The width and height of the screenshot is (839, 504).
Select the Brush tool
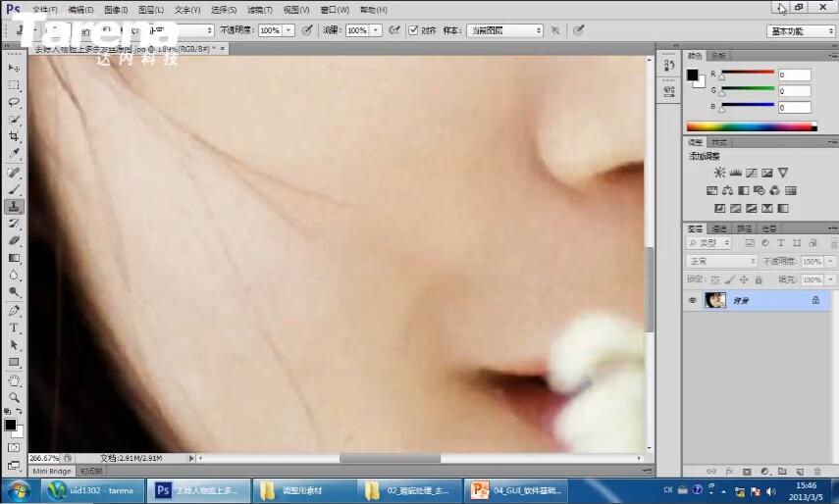pyautogui.click(x=14, y=189)
